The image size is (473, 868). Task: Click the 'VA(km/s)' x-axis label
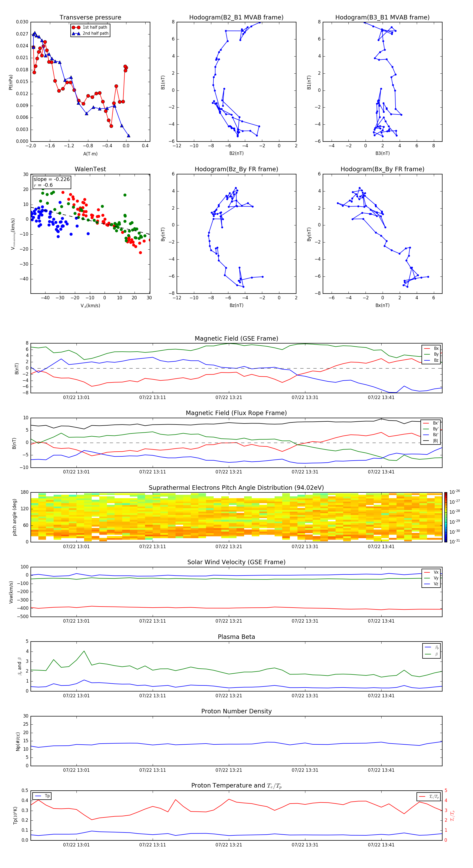[x=90, y=306]
